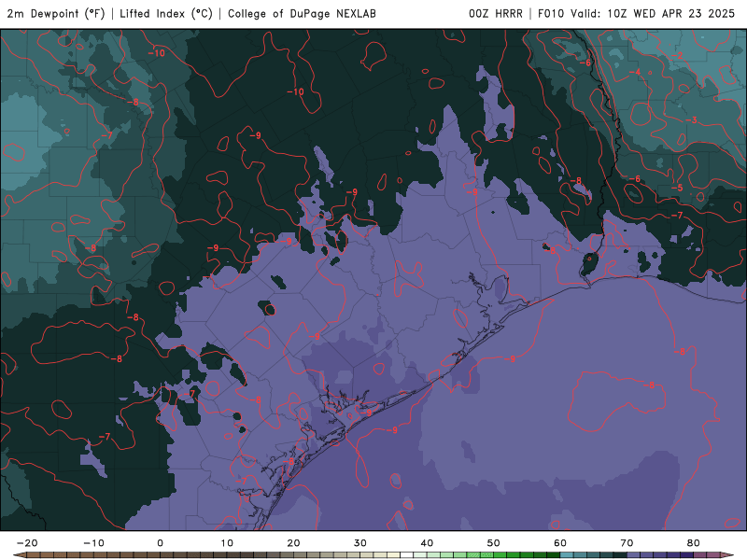Click the red "-3" lifted index contour label
Image resolution: width=747 pixels, height=560 pixels.
click(691, 120)
